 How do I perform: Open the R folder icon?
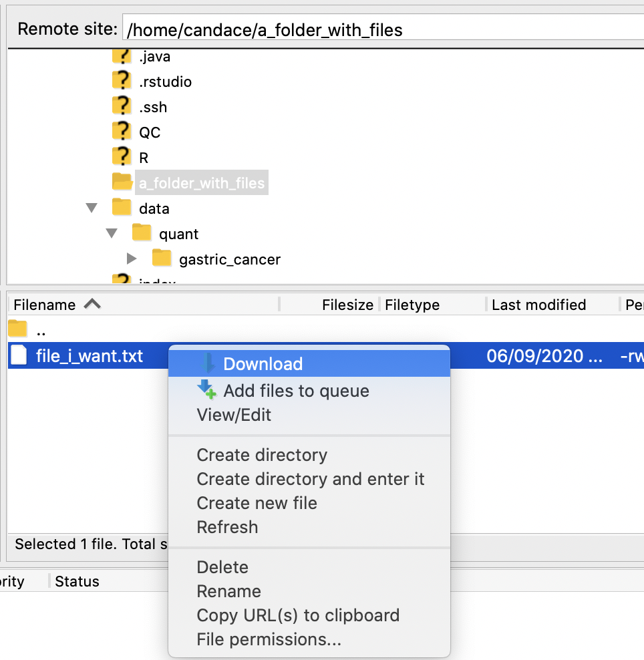pos(122,157)
